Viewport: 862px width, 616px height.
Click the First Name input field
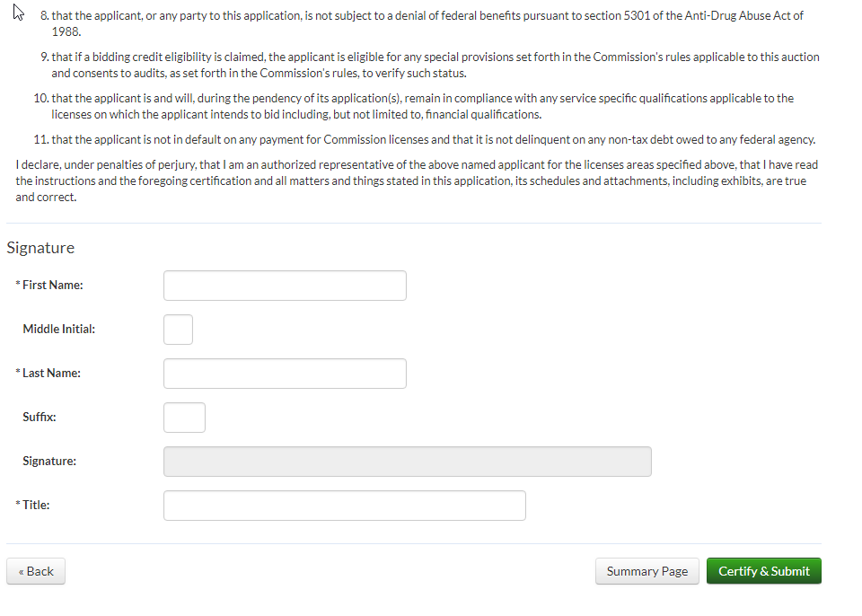[x=285, y=286]
